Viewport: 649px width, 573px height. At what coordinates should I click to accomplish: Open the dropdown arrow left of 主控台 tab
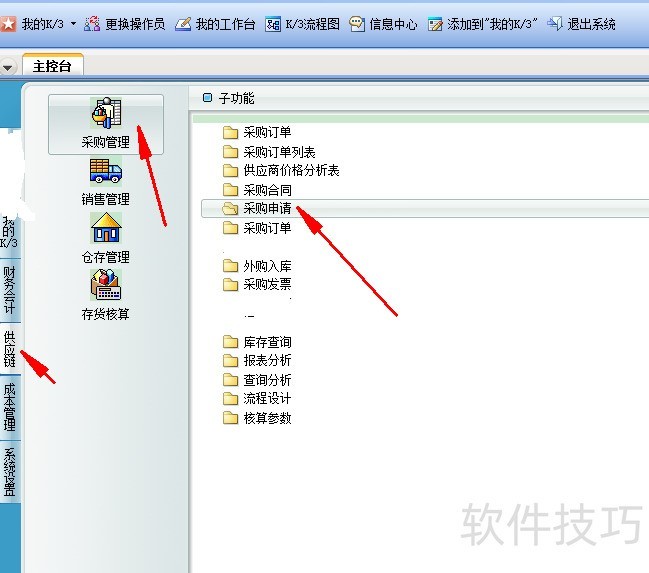8,67
